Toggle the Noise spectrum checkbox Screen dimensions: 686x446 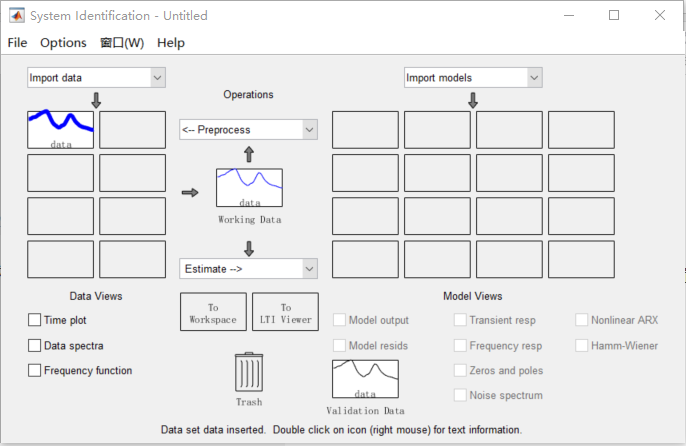point(460,395)
